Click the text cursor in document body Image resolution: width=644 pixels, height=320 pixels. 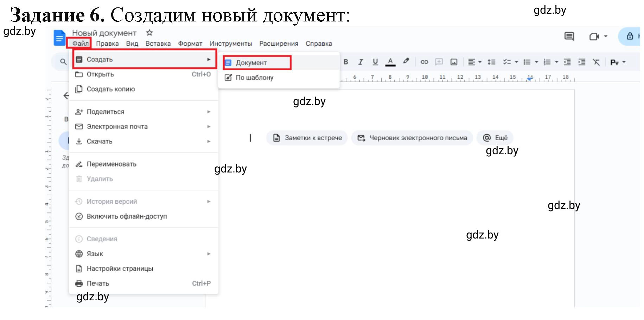coord(250,138)
